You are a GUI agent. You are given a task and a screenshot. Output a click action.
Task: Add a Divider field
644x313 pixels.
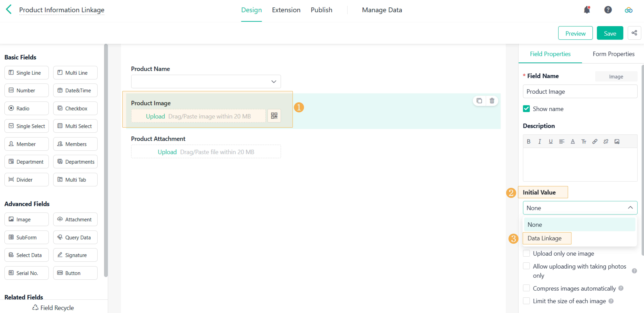[x=27, y=179]
